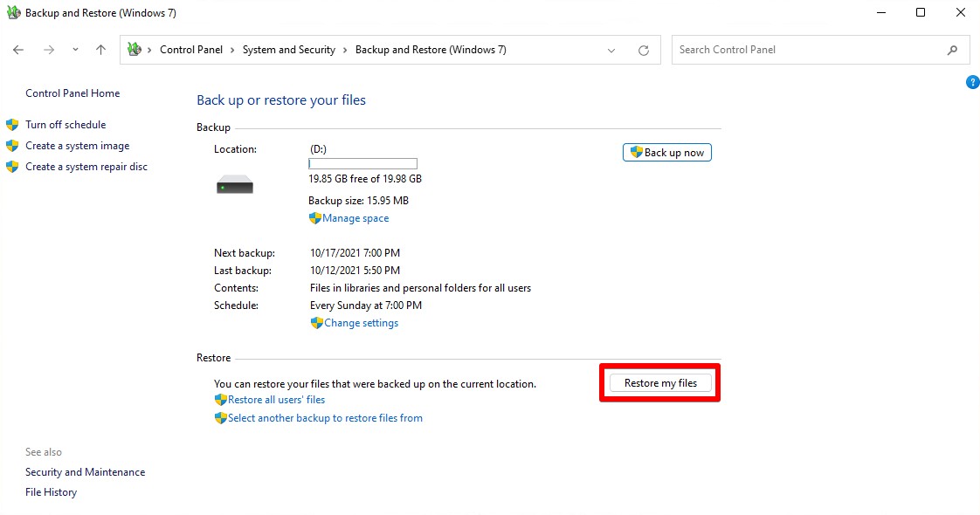Select System and Security in the breadcrumb bar
The width and height of the screenshot is (980, 515).
click(289, 50)
